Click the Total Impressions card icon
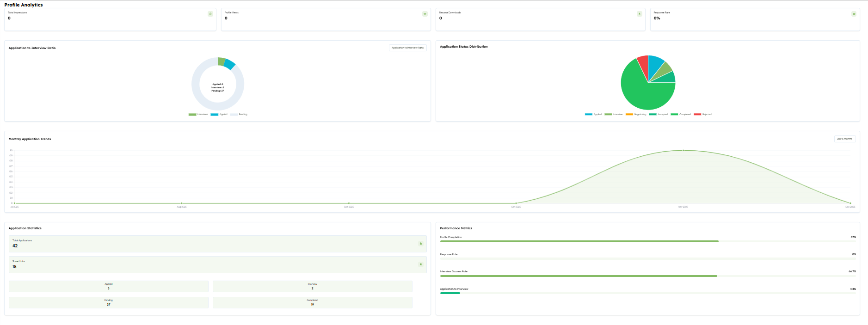 coord(210,14)
